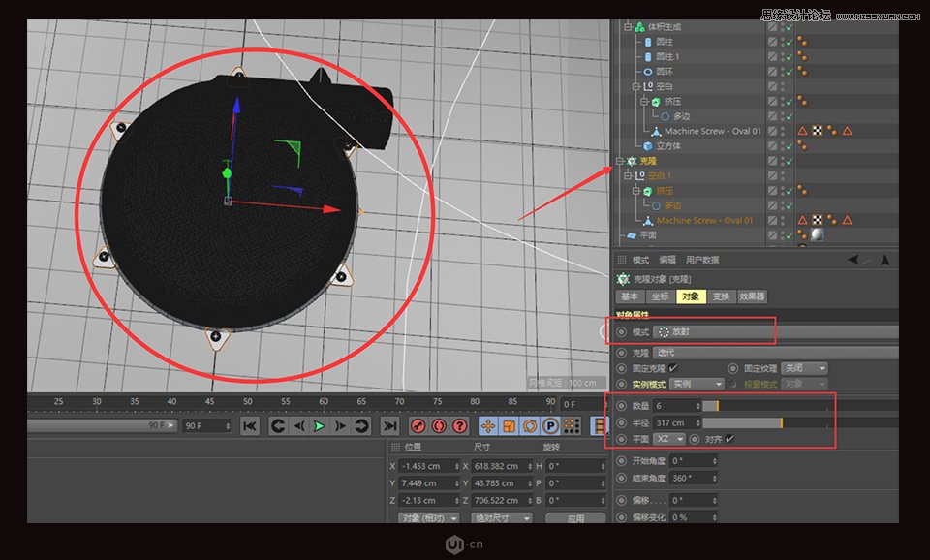This screenshot has width=930, height=560.
Task: Collapse the 挤压 tree branch under 空白
Action: (x=643, y=101)
